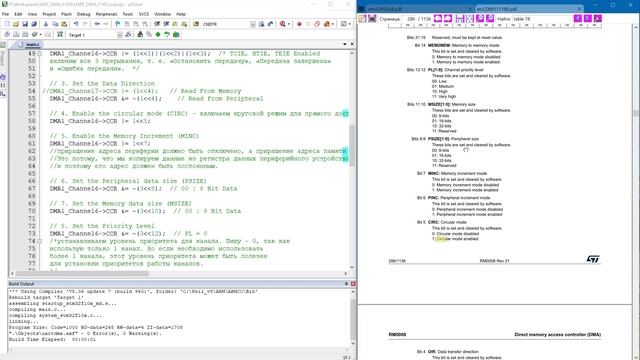
Task: Find previous match in PDF
Action: point(578,18)
